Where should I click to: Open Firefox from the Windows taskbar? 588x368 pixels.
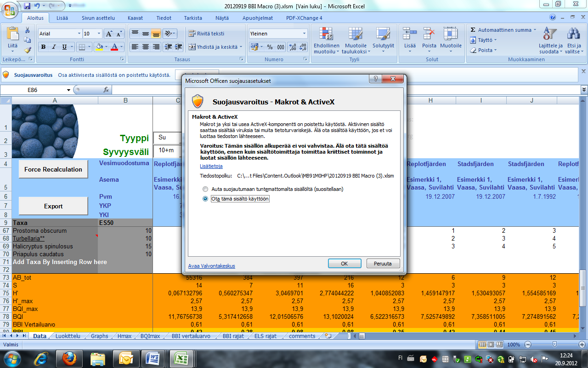[68, 358]
